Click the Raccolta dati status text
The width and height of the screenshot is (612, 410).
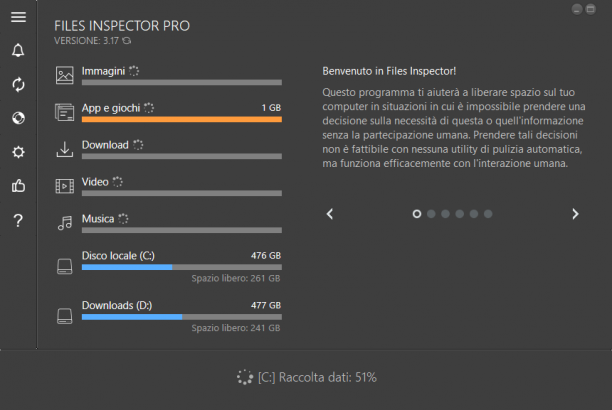point(317,378)
